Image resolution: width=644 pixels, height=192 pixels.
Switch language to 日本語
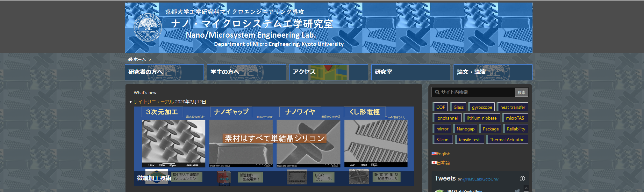pyautogui.click(x=443, y=163)
